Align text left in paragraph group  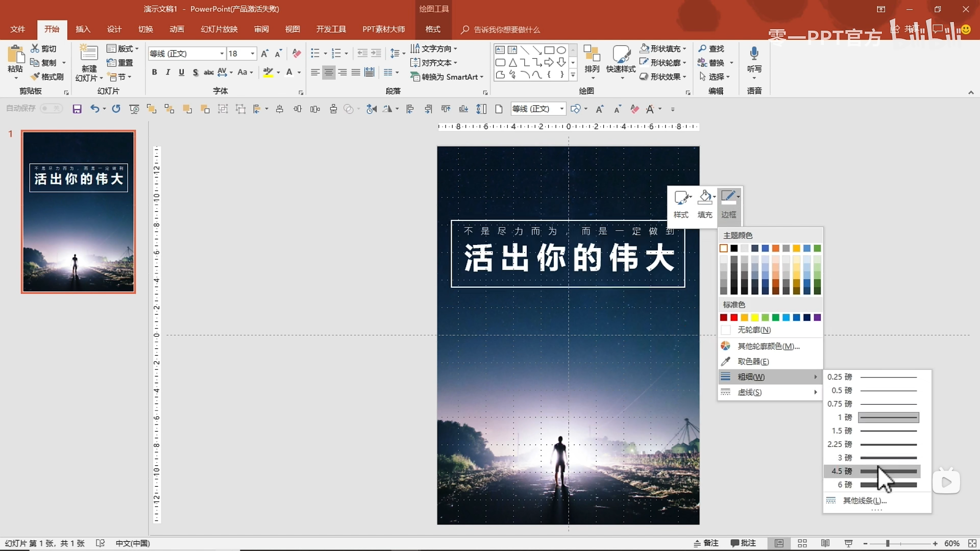click(x=315, y=72)
